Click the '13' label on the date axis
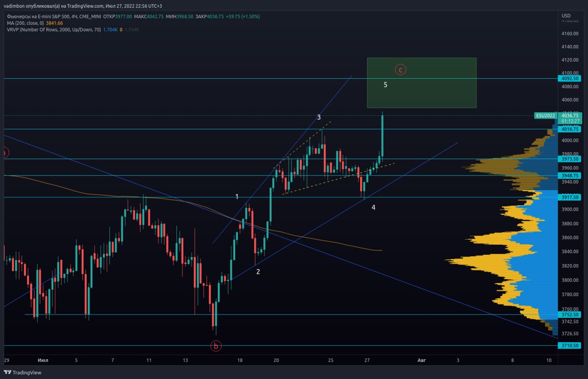This screenshot has width=588, height=379. pyautogui.click(x=185, y=360)
